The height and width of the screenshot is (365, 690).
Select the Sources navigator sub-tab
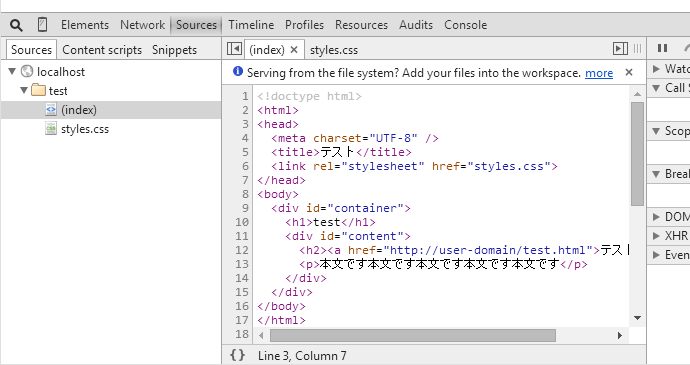tap(31, 50)
